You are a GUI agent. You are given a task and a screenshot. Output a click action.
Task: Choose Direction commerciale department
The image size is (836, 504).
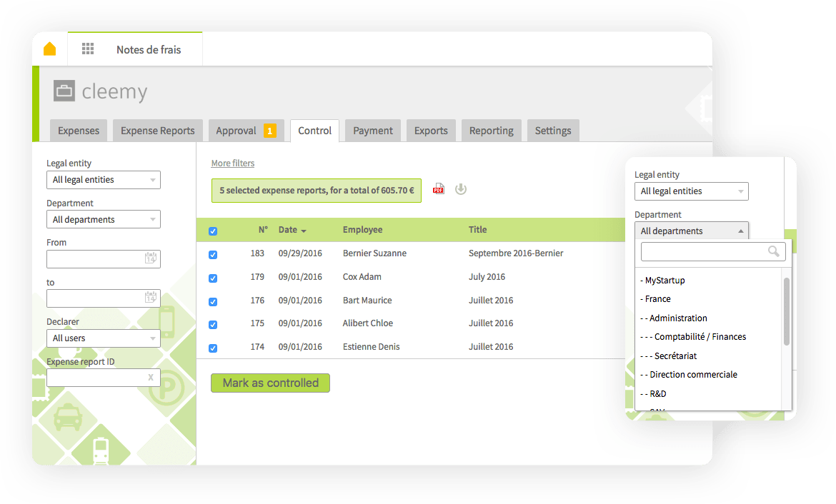point(689,375)
